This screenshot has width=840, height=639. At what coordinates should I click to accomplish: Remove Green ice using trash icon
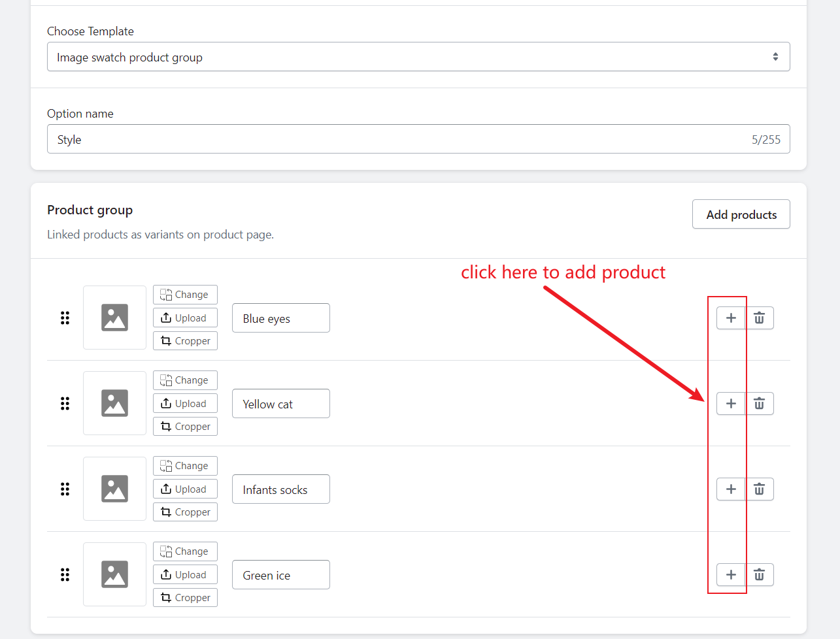point(759,575)
